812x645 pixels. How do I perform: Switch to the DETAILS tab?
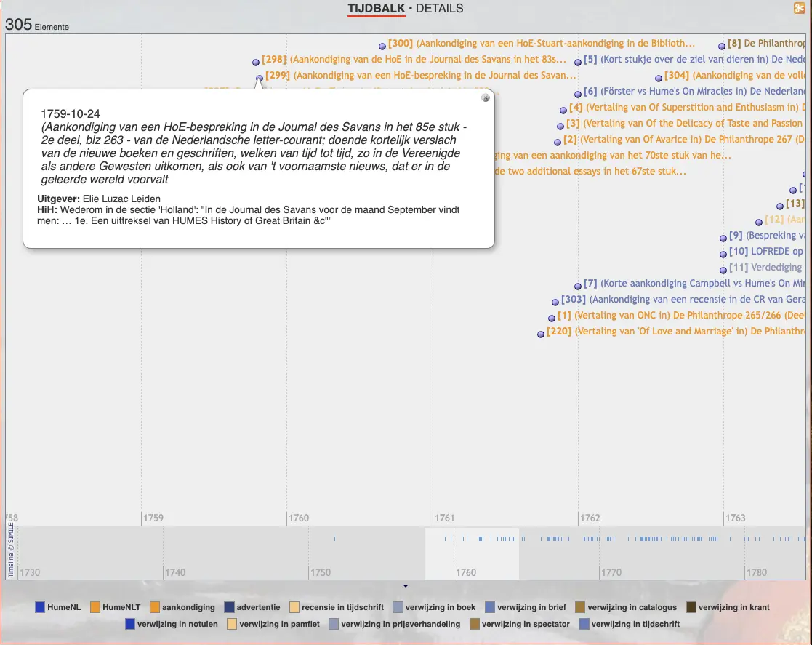(439, 9)
